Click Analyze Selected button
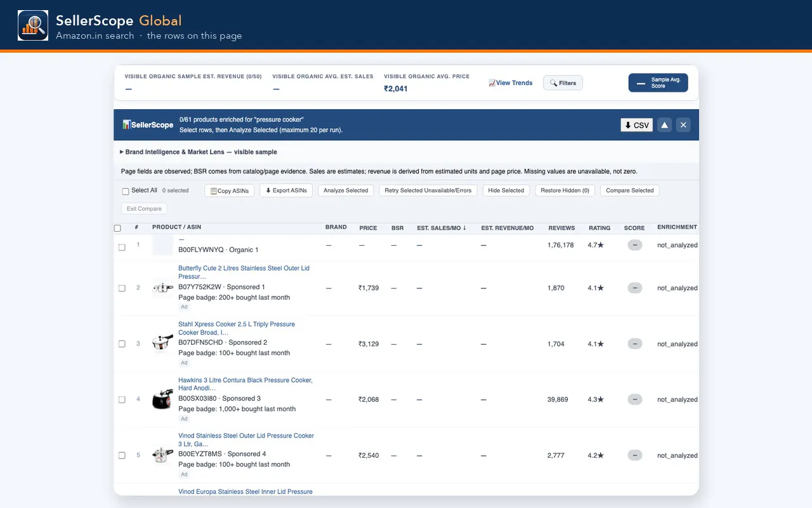Image resolution: width=812 pixels, height=508 pixels. pos(346,190)
